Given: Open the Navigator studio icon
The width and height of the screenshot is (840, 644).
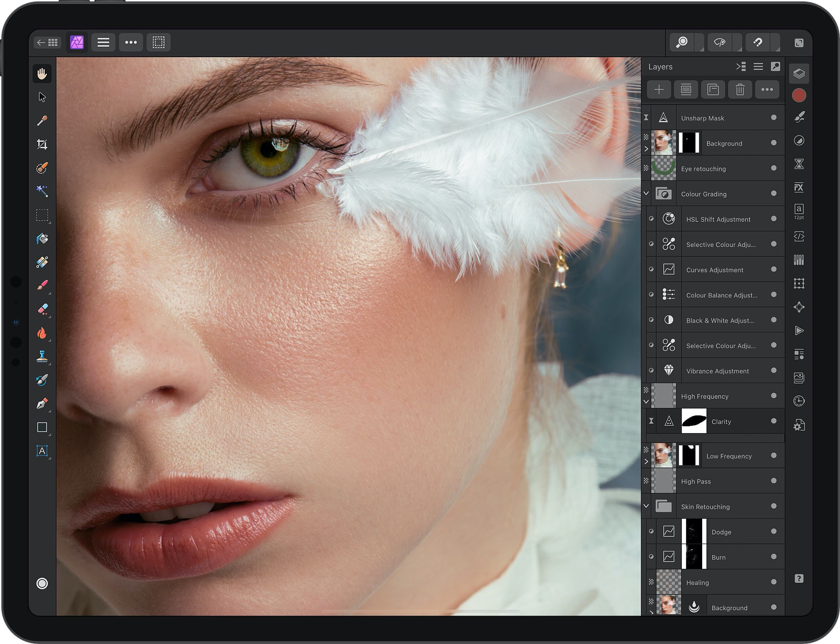Looking at the screenshot, I should (799, 307).
